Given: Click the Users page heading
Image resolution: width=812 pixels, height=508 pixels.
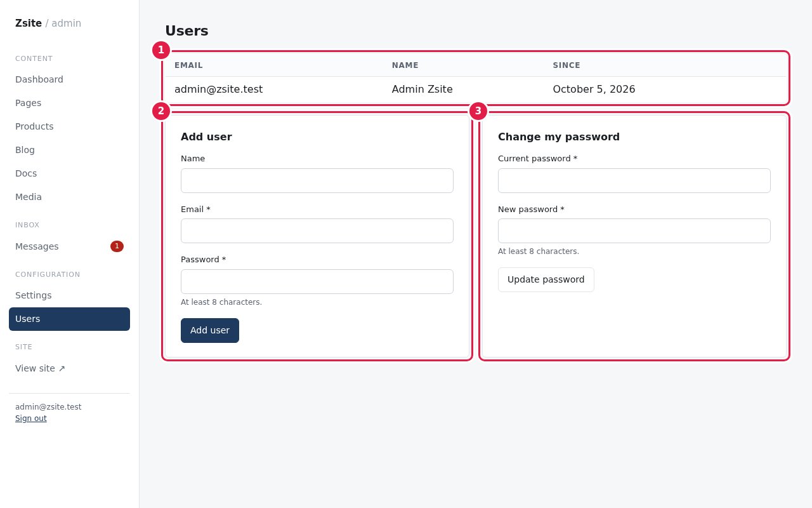Looking at the screenshot, I should [x=187, y=30].
